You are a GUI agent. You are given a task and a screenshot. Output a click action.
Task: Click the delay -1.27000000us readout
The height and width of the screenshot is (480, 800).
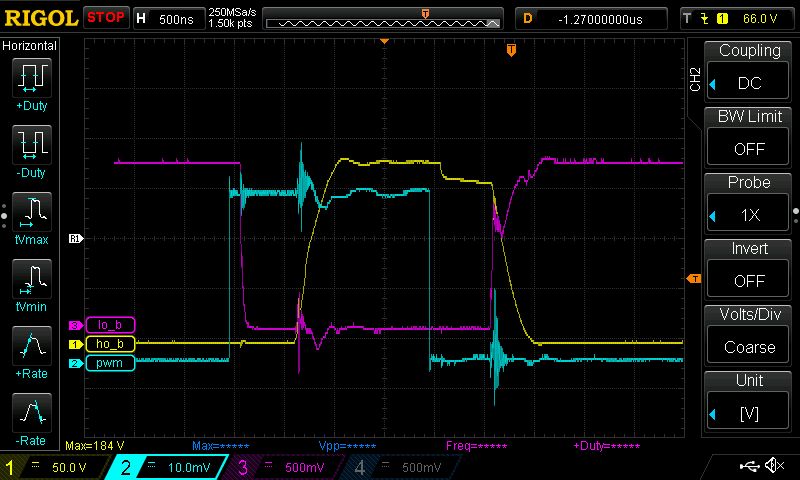591,19
